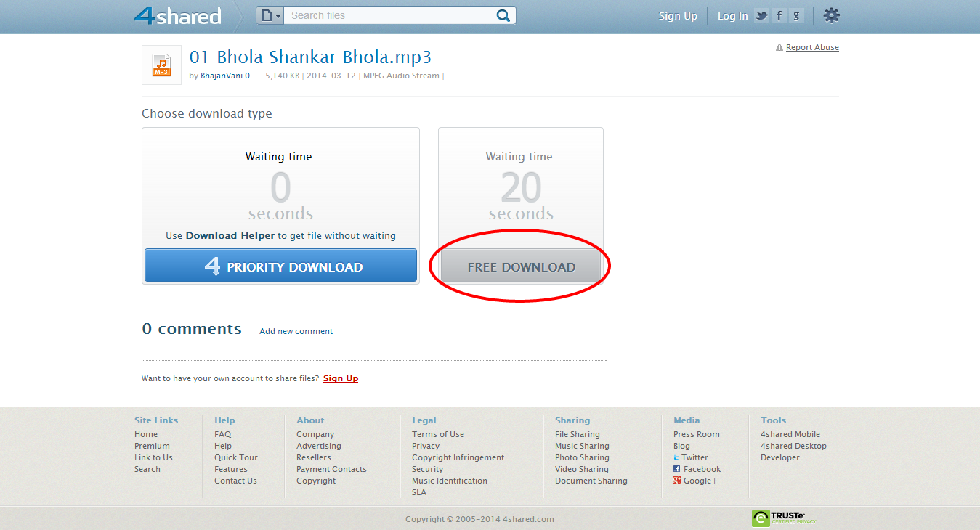Open footer Developer link
The height and width of the screenshot is (530, 980).
coord(780,457)
